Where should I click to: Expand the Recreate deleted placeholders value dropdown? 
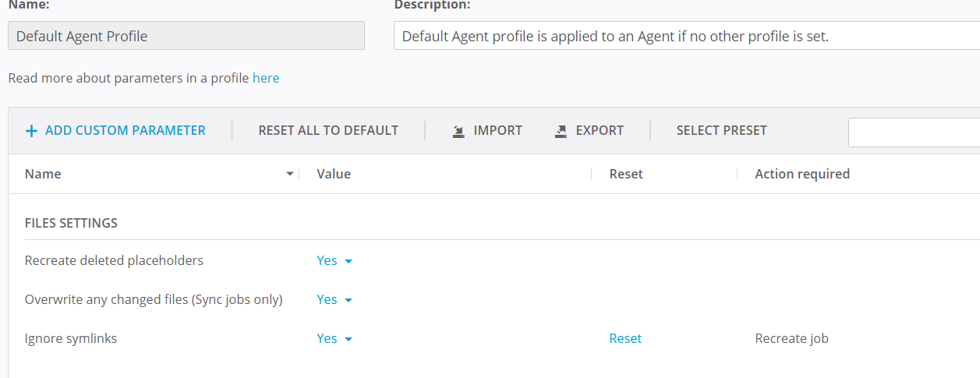point(334,260)
